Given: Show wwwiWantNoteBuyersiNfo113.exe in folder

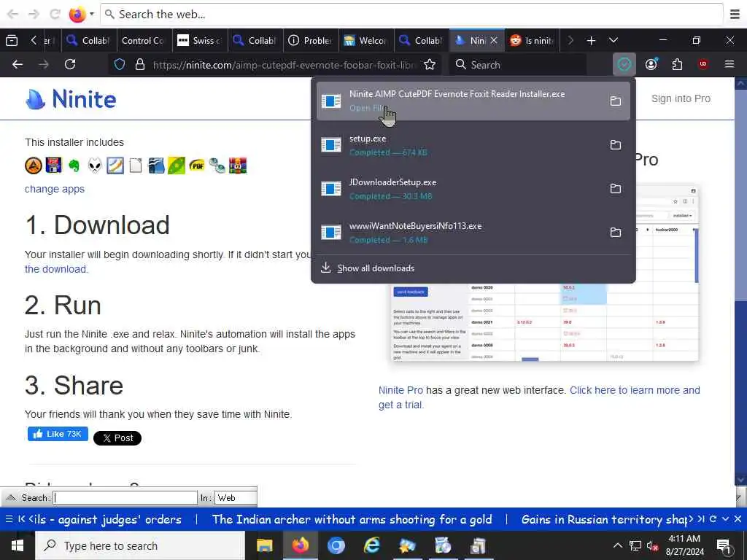Looking at the screenshot, I should (616, 233).
